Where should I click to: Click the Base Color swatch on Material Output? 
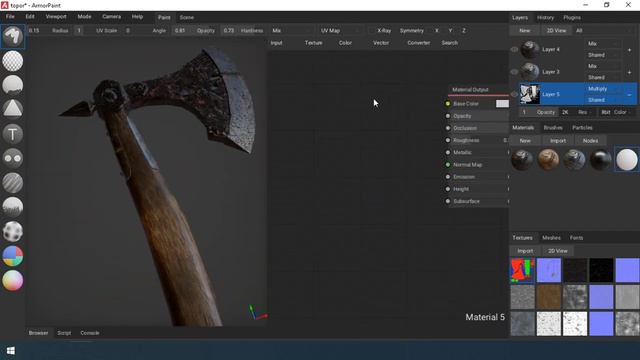[x=502, y=104]
